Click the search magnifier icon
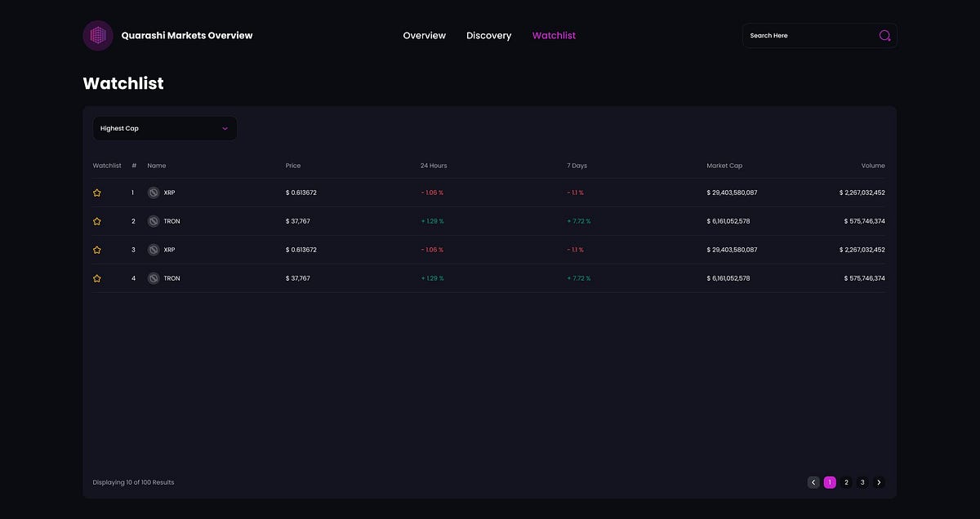Screen dimensions: 980x519 884,36
